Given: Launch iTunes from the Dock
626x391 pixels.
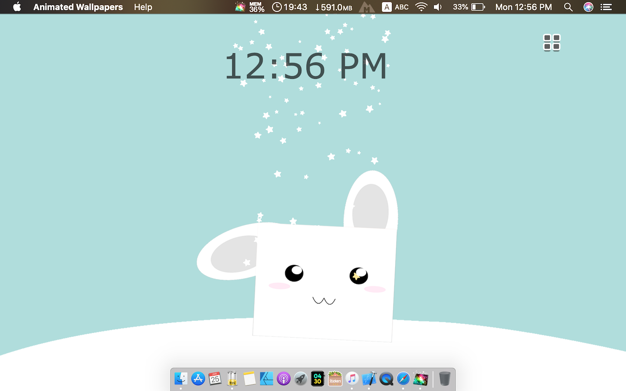Looking at the screenshot, I should (352, 378).
